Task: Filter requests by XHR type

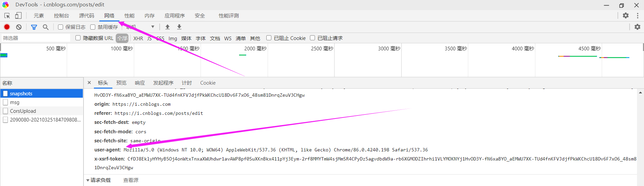Action: coord(138,38)
